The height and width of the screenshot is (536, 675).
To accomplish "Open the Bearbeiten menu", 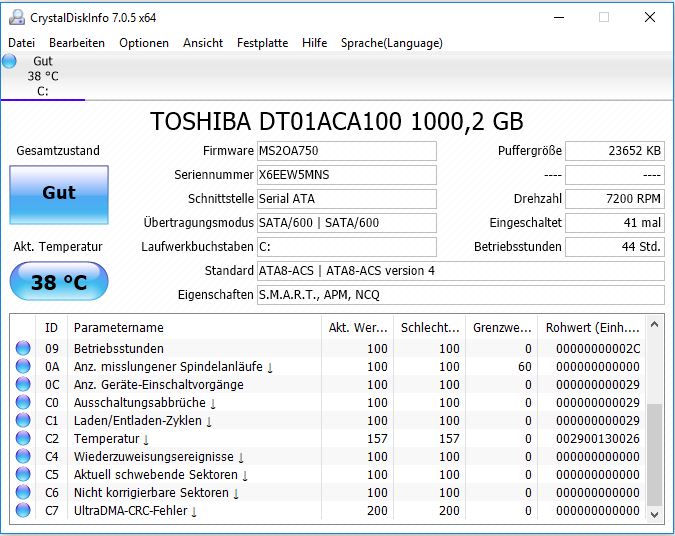I will pyautogui.click(x=77, y=43).
